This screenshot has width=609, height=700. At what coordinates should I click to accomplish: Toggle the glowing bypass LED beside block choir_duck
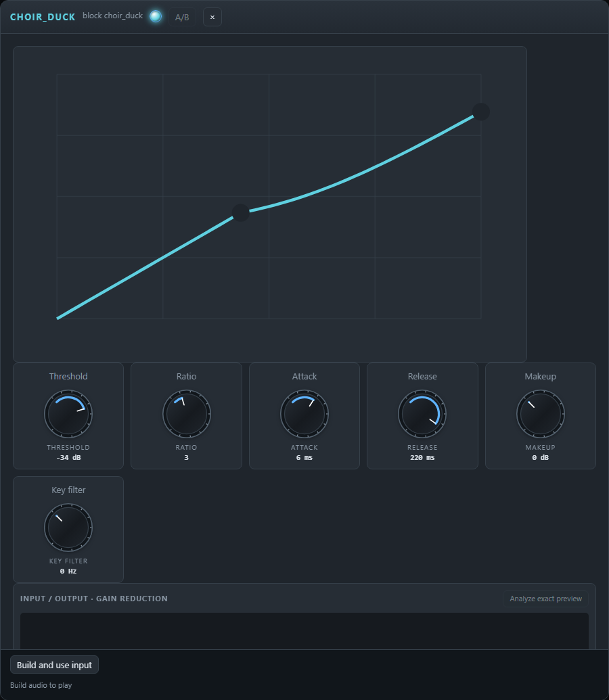[156, 16]
